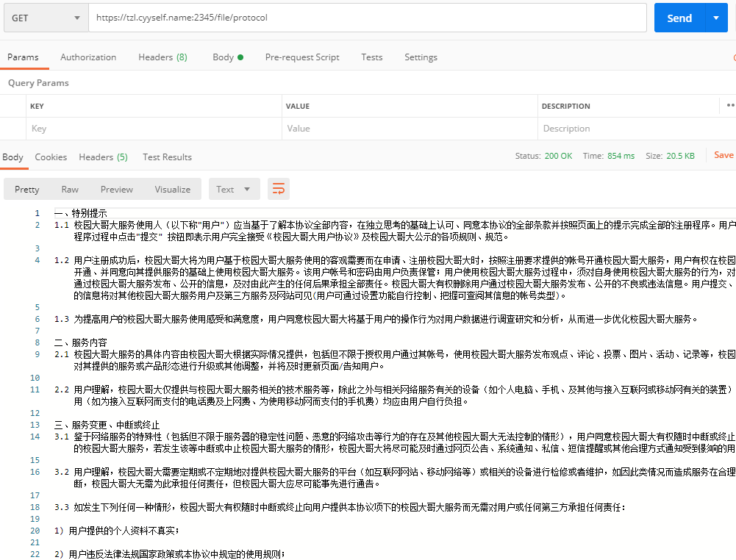Open the response Headers (5) tab
Image resolution: width=736 pixels, height=560 pixels.
point(103,157)
